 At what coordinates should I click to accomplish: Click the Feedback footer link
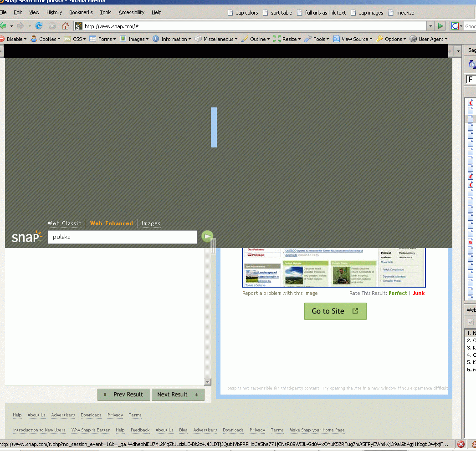coord(140,430)
